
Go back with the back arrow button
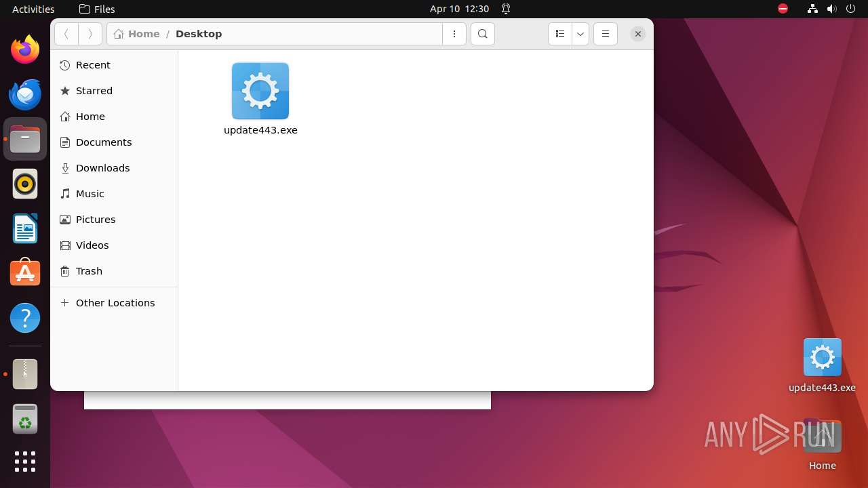pos(66,34)
